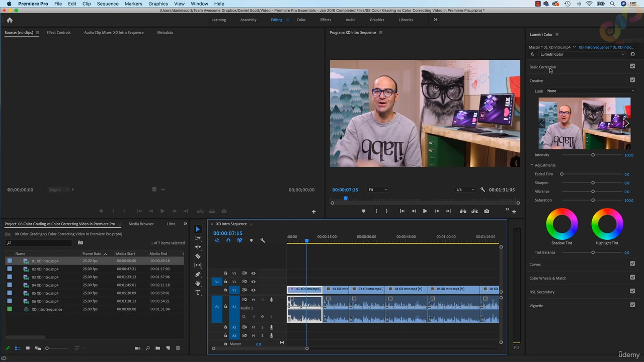
Task: Show more workspaces with double-arrow
Action: (436, 20)
